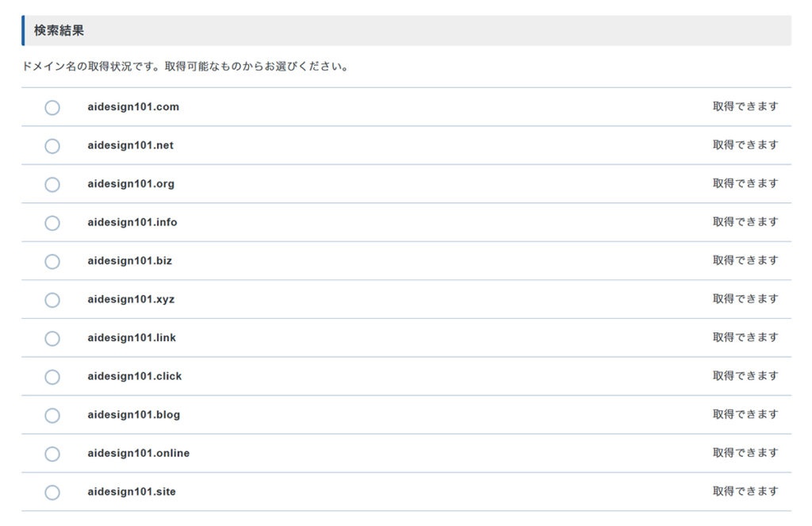812x526 pixels.
Task: Click 取得できます status in the aidesign101.net row
Action: [x=745, y=145]
